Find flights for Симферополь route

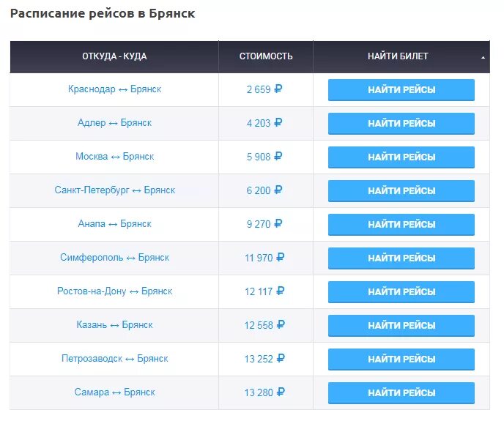[x=401, y=258]
